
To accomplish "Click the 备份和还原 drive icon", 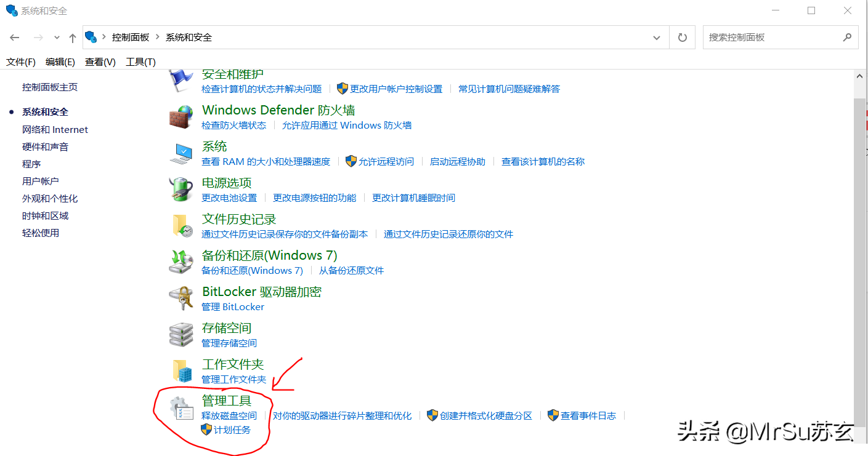I will pyautogui.click(x=181, y=262).
